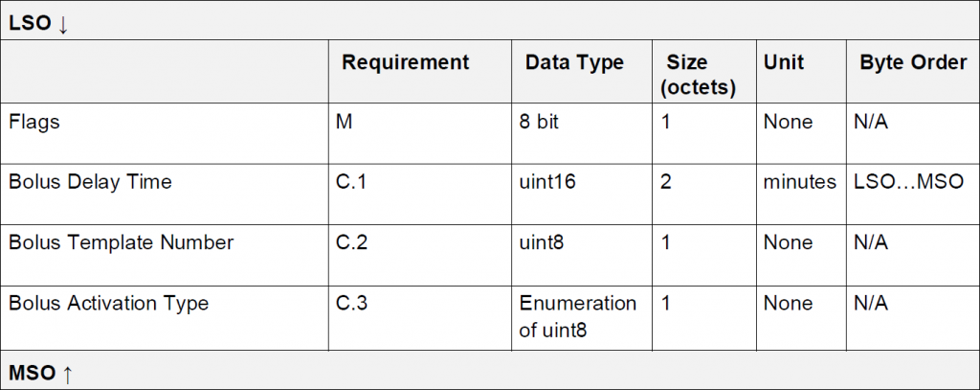This screenshot has height=390, width=980.
Task: Select the Requirement column header
Action: click(406, 62)
